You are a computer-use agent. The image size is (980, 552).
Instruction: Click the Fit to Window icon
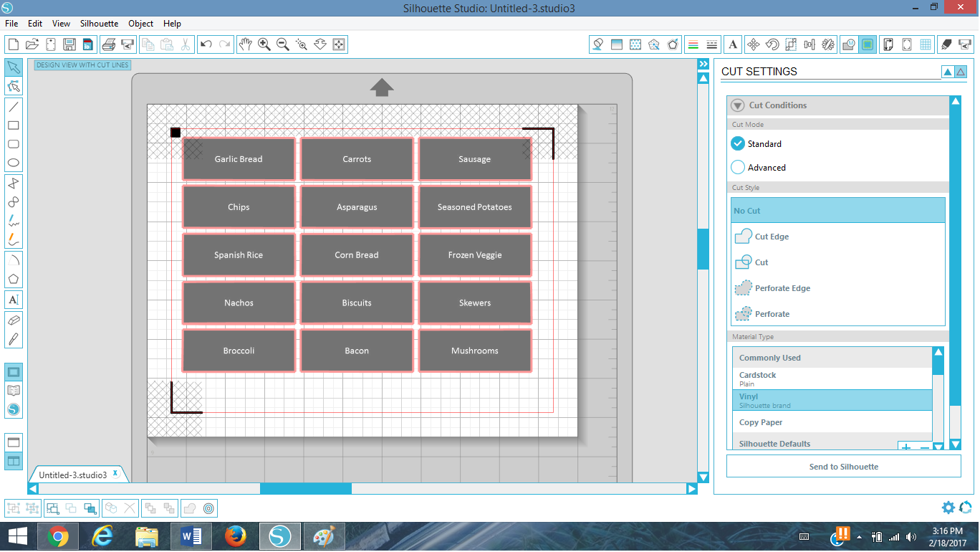pos(339,44)
